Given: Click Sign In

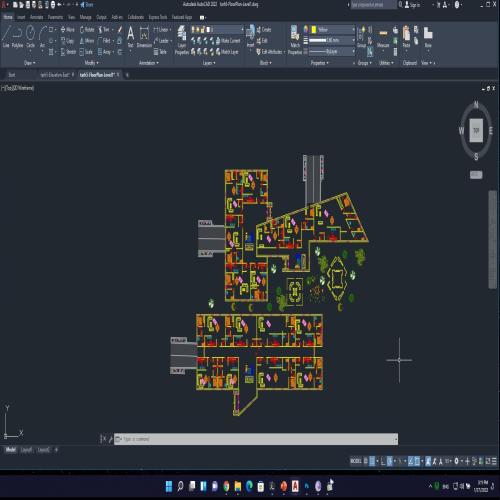Looking at the screenshot, I should pos(412,5).
